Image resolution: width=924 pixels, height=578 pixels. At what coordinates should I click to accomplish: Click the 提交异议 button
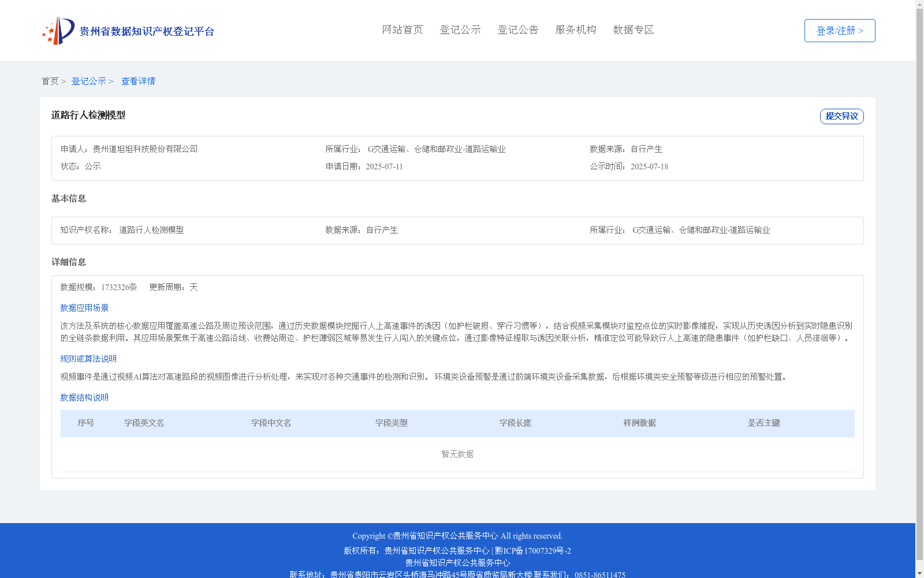[x=841, y=116]
